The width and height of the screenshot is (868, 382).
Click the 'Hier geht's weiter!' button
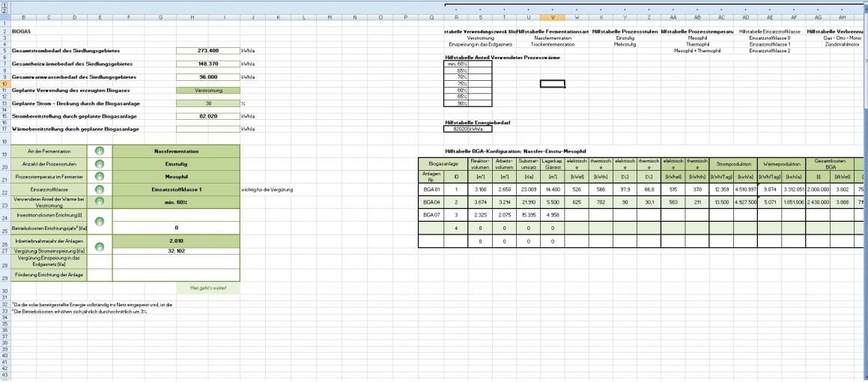tap(208, 289)
